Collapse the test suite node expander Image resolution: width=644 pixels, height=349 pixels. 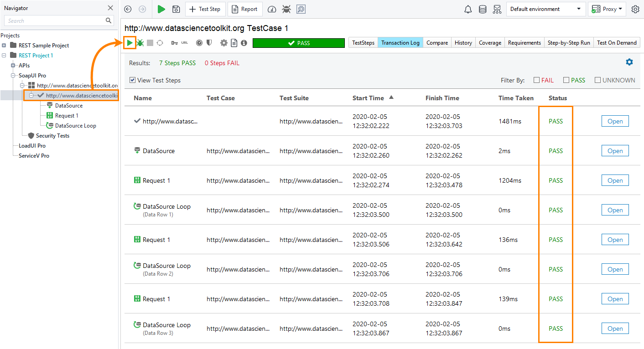click(22, 86)
